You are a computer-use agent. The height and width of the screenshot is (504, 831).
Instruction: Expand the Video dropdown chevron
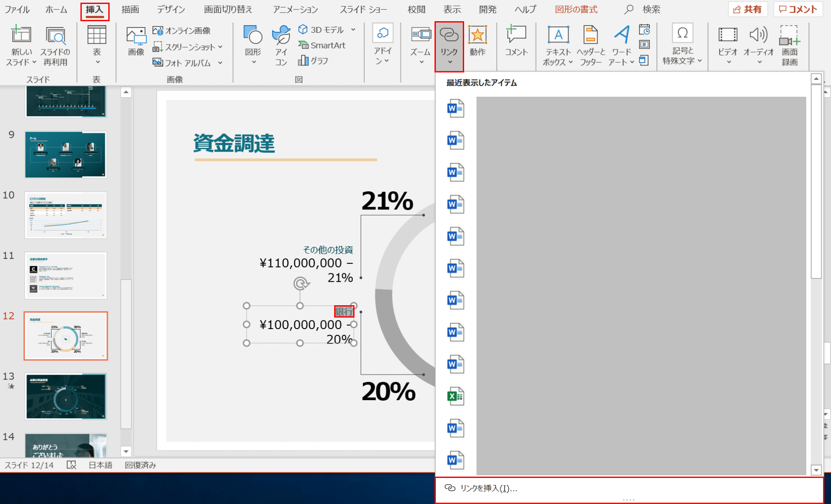point(729,62)
